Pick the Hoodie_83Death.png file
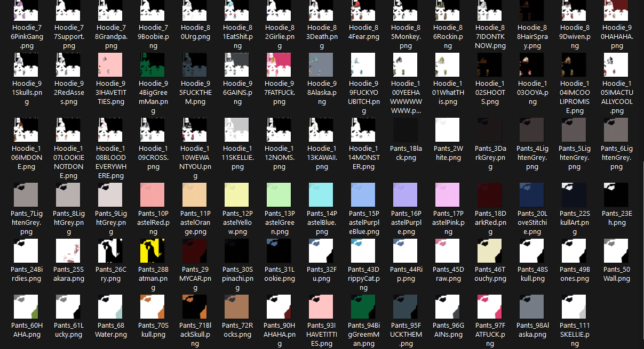 point(321,26)
